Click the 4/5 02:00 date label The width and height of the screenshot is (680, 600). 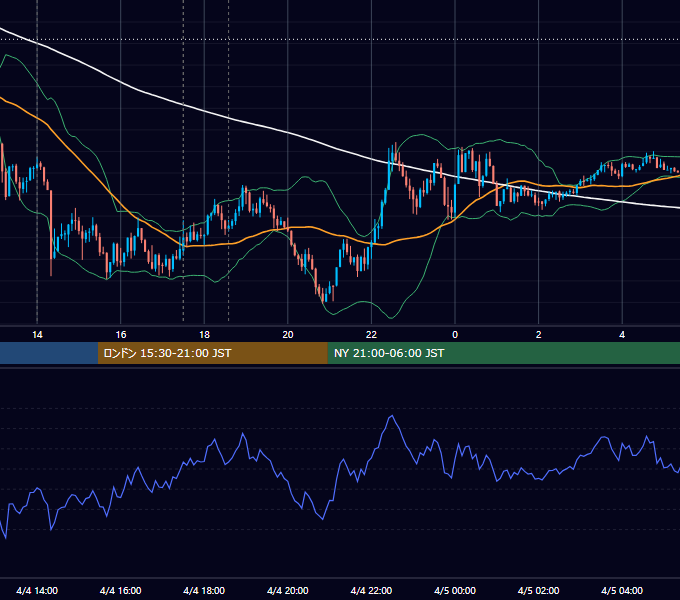[538, 590]
